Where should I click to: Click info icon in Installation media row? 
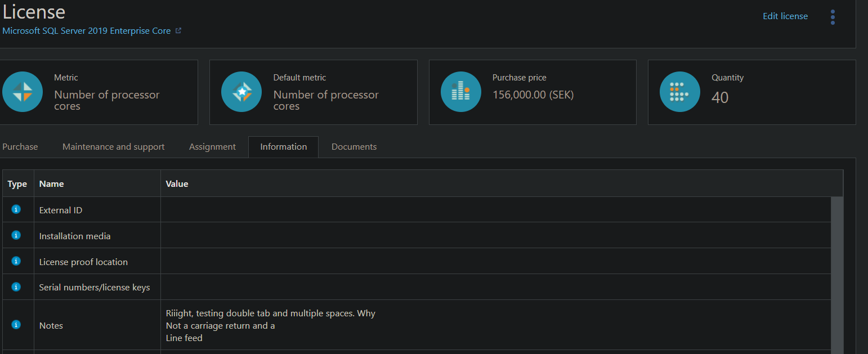coord(16,235)
